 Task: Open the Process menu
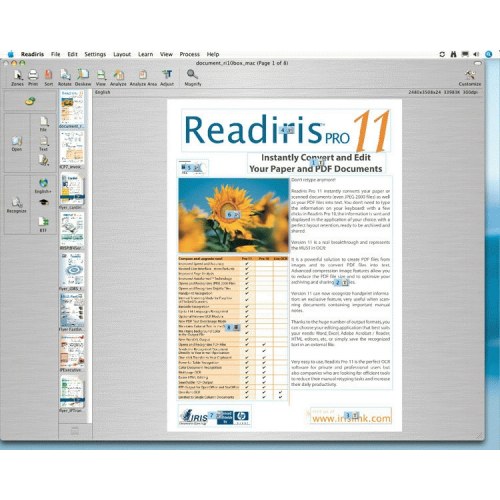click(190, 54)
